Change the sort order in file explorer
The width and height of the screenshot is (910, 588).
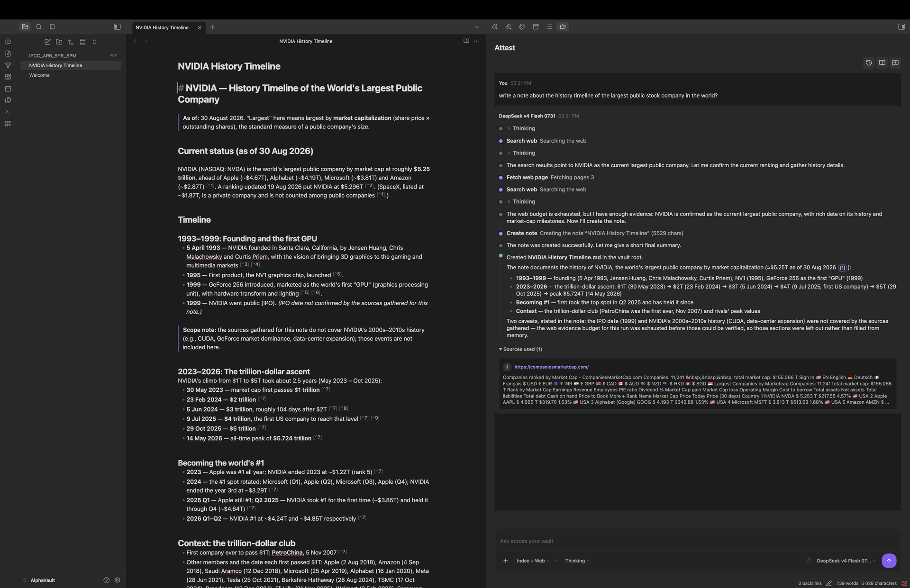71,42
